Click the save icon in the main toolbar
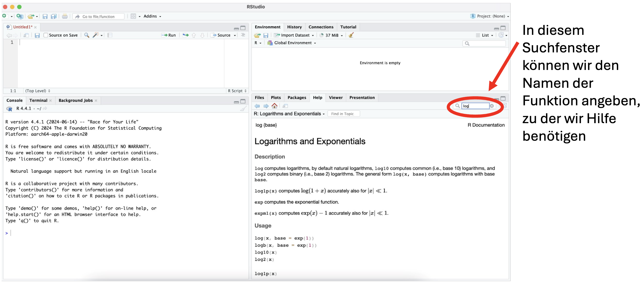The width and height of the screenshot is (644, 283). [45, 16]
